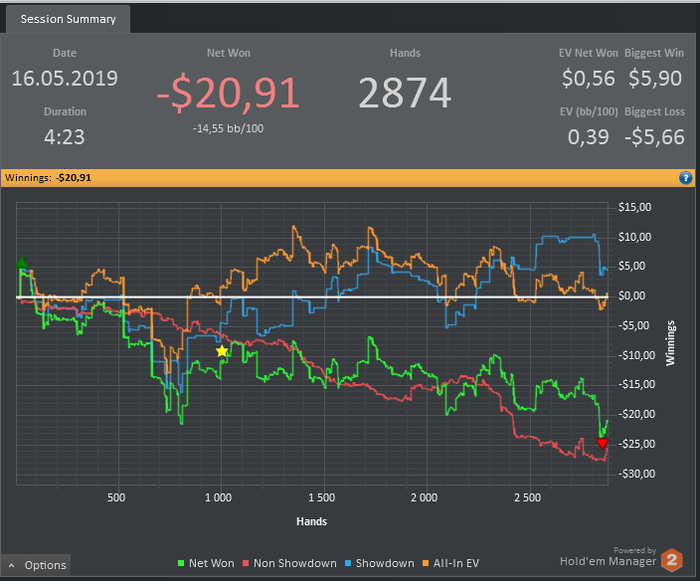Toggle the Net Won legend series
Image resolution: width=700 pixels, height=581 pixels.
point(206,563)
